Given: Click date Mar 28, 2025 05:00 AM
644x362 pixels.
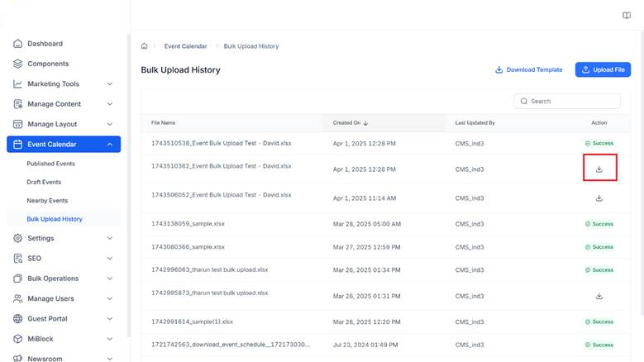Looking at the screenshot, I should click(367, 224).
